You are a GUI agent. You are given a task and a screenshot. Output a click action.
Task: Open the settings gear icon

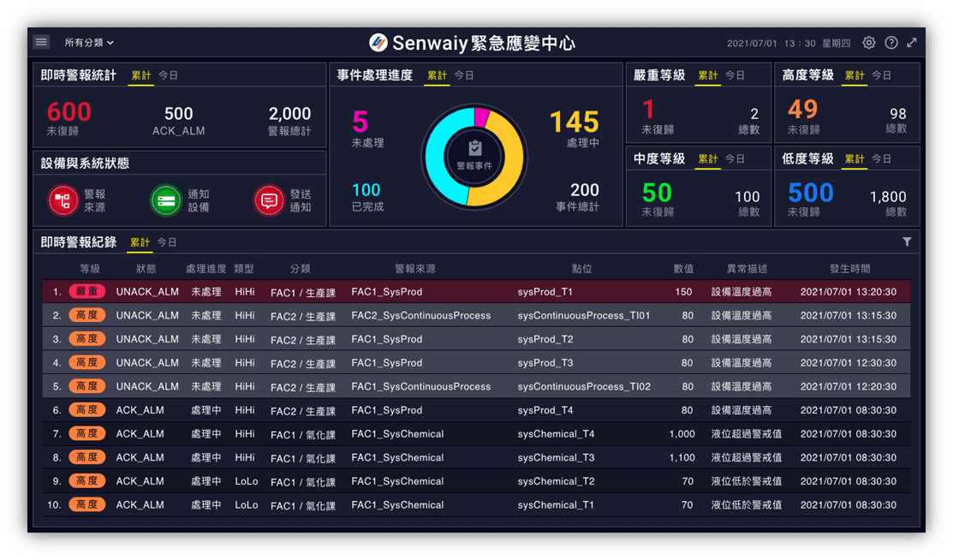pyautogui.click(x=868, y=43)
